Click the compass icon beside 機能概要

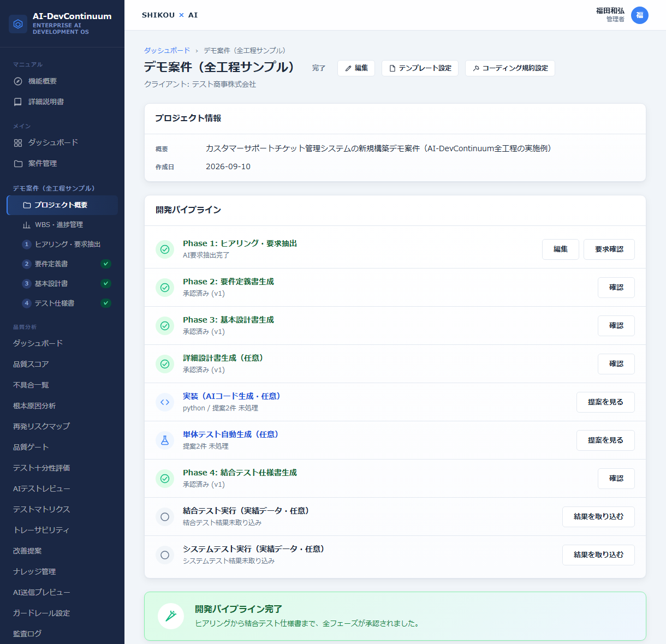pyautogui.click(x=18, y=81)
